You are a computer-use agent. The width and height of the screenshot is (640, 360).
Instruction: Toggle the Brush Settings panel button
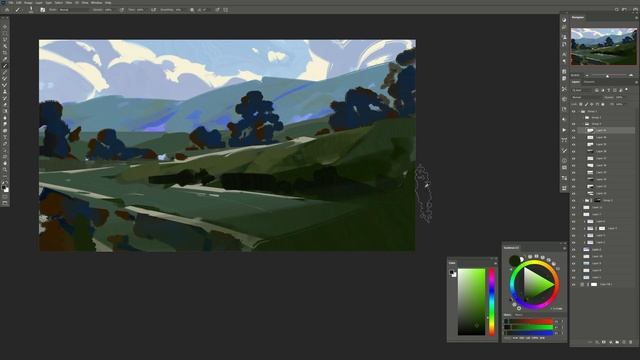click(x=42, y=10)
